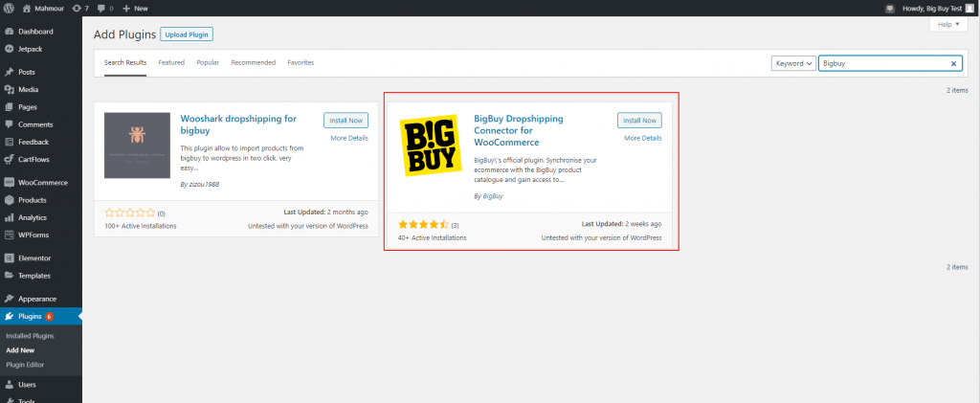
Task: Switch to the Popular tab
Action: pos(208,62)
